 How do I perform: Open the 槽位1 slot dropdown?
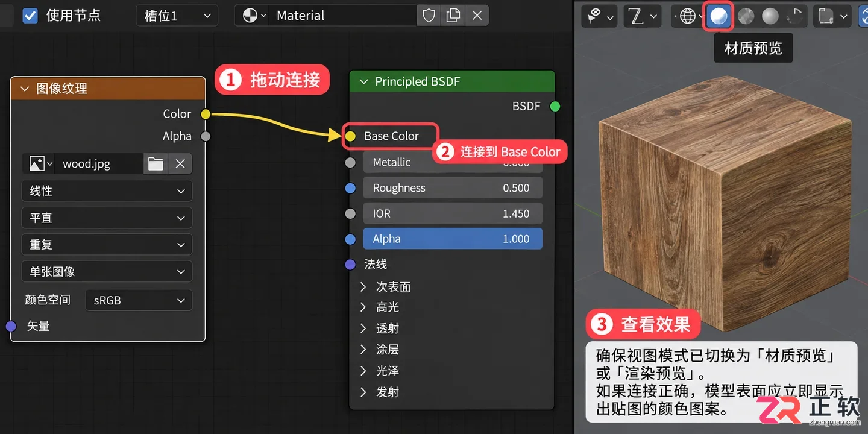[177, 16]
